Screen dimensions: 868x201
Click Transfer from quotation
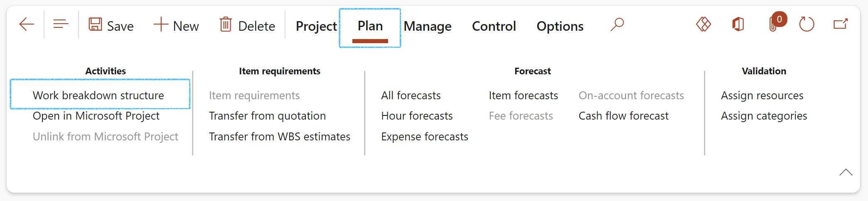[267, 116]
